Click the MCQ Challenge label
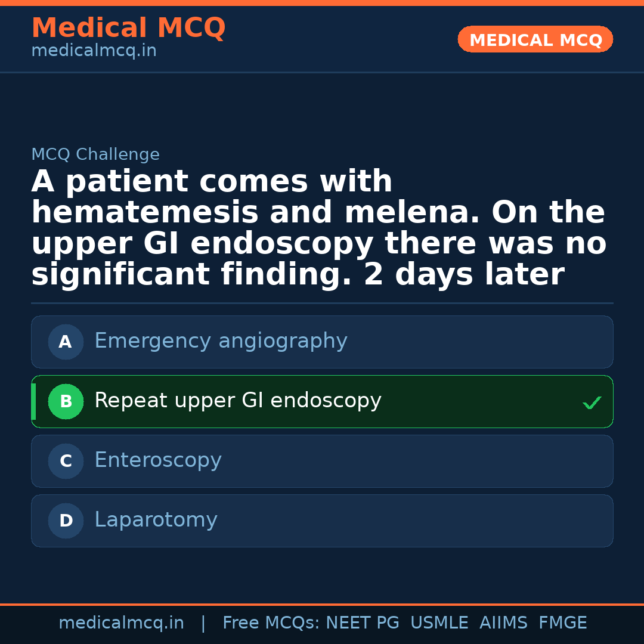Image resolution: width=644 pixels, height=644 pixels. (x=95, y=155)
